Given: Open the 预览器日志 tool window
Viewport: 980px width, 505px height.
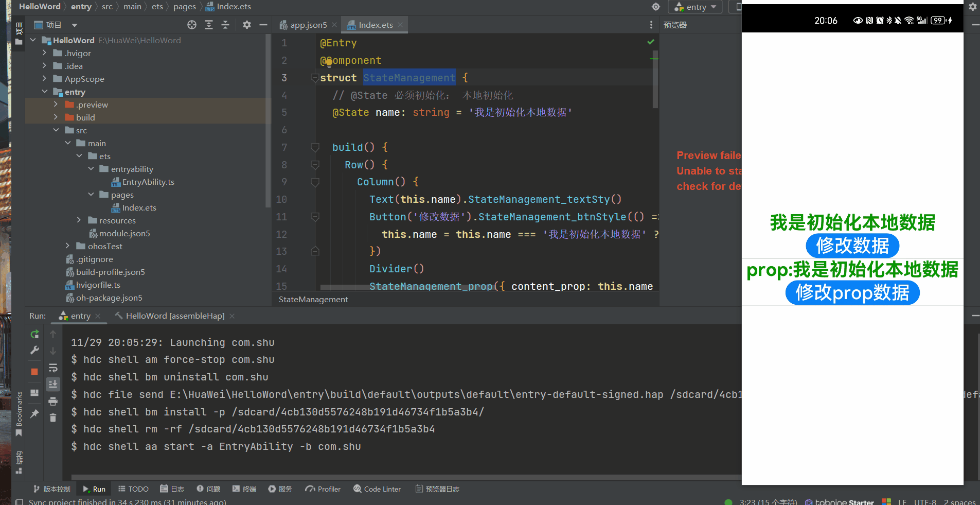Looking at the screenshot, I should (438, 489).
